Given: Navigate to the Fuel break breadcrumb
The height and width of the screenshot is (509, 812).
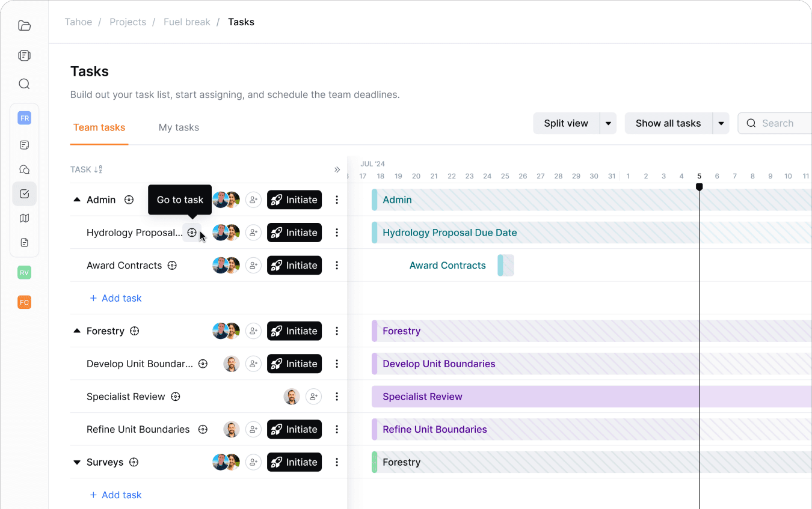Looking at the screenshot, I should coord(186,22).
